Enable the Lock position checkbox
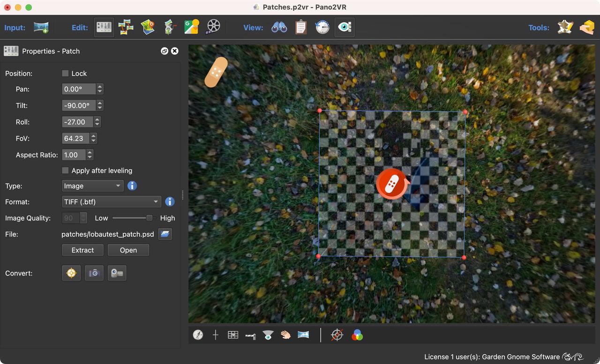 [66, 74]
